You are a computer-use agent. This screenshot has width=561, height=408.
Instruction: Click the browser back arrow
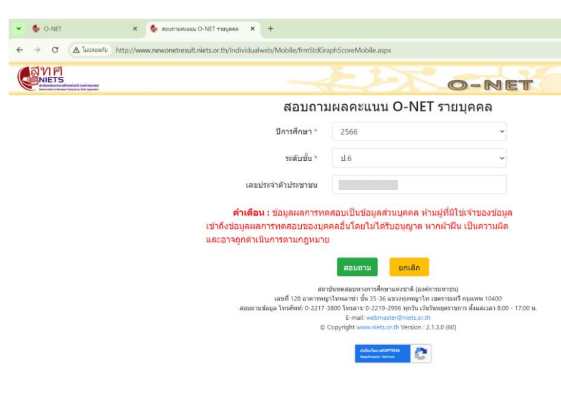coord(20,50)
